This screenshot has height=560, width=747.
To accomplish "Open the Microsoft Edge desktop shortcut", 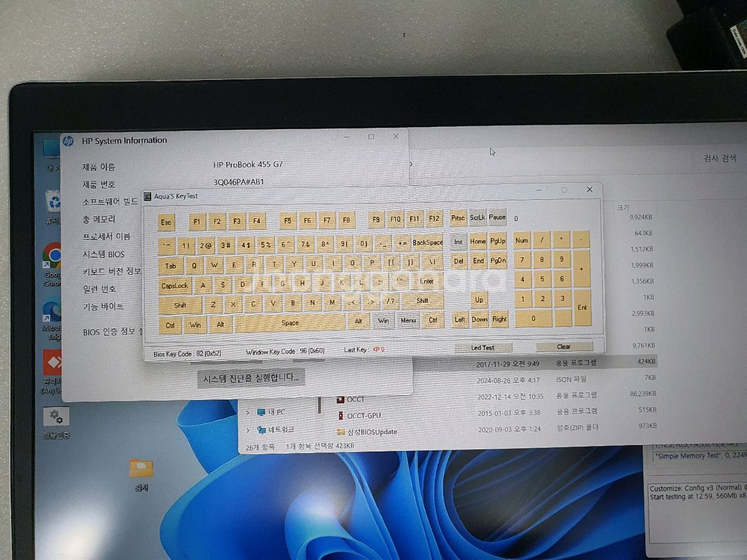I will [52, 312].
